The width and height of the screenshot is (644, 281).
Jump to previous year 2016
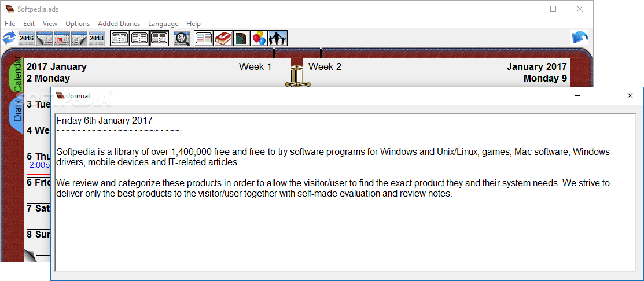pos(27,38)
